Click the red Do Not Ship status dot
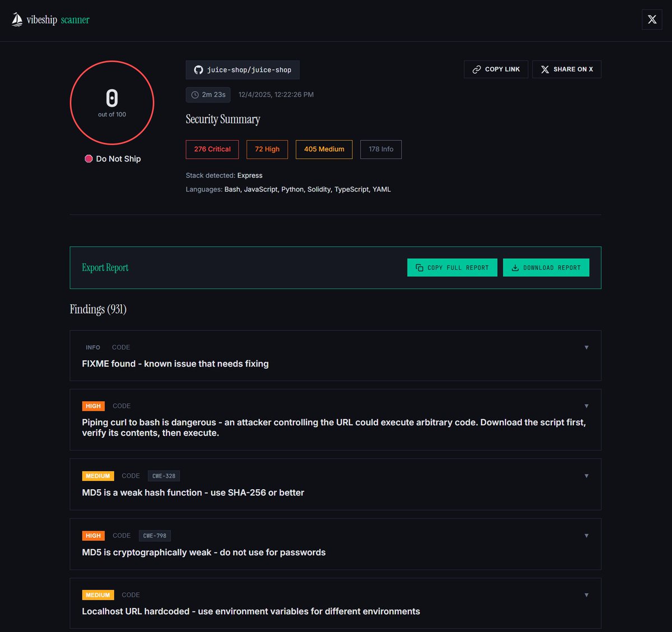672x632 pixels. click(88, 159)
